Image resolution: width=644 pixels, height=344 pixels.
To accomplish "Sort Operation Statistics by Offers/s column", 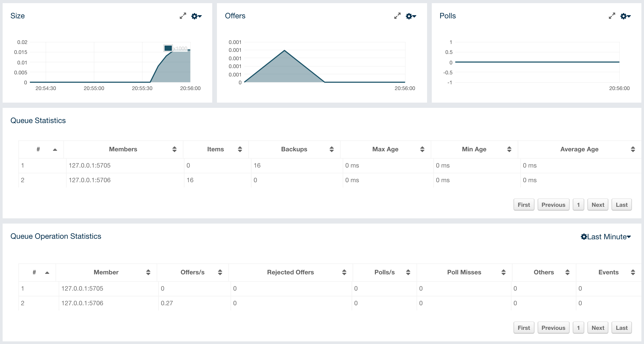I will coord(193,272).
